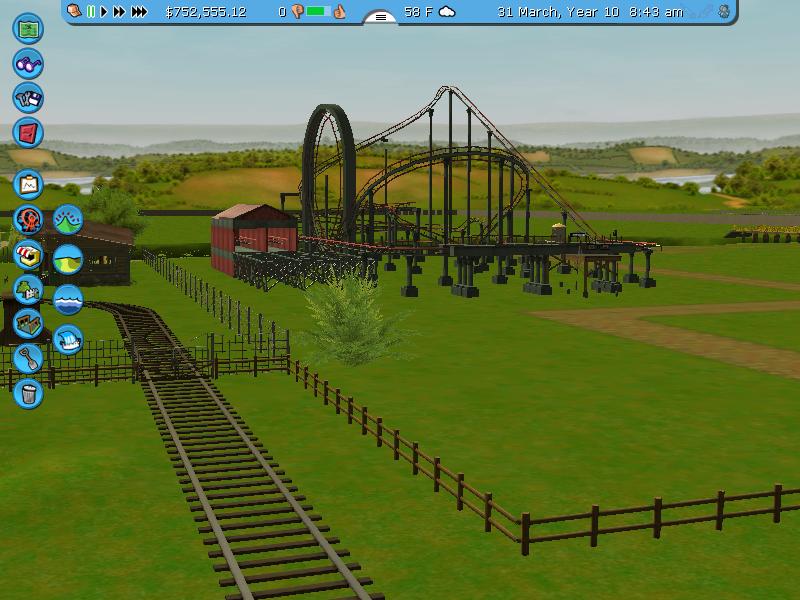
Task: Set game to triple fast-forward speed
Action: [x=139, y=11]
